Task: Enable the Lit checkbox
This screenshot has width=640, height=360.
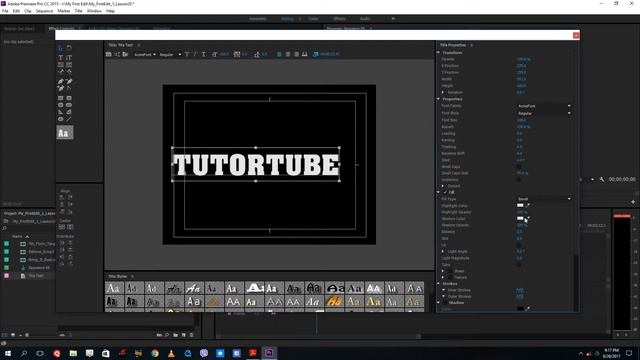Action: [519, 245]
